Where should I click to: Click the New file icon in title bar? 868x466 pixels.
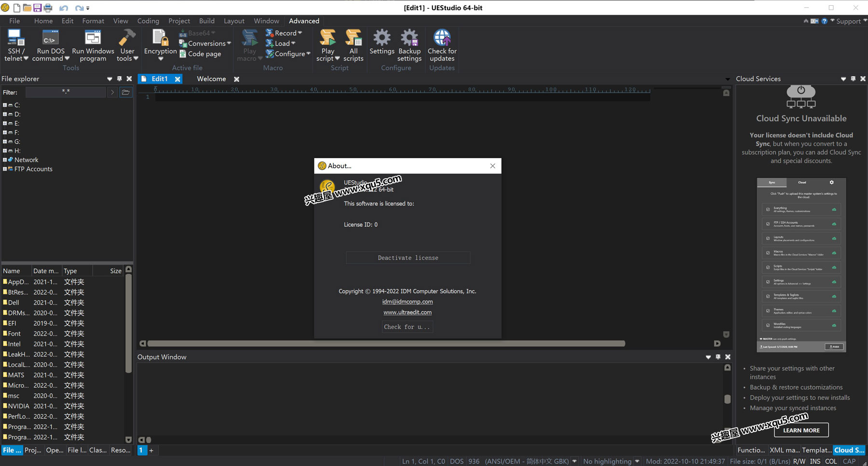tap(17, 8)
